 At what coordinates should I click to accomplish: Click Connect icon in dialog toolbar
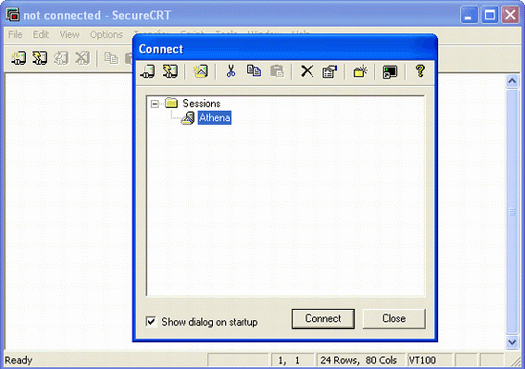[148, 71]
